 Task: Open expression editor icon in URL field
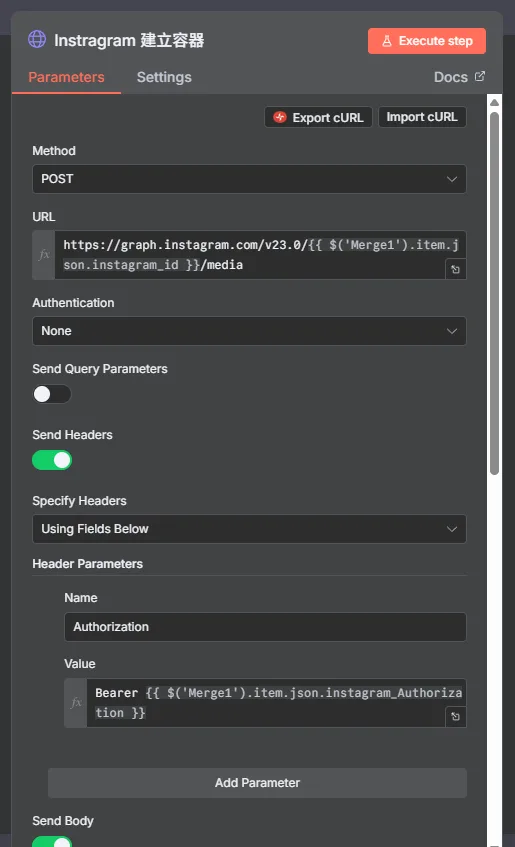[456, 269]
